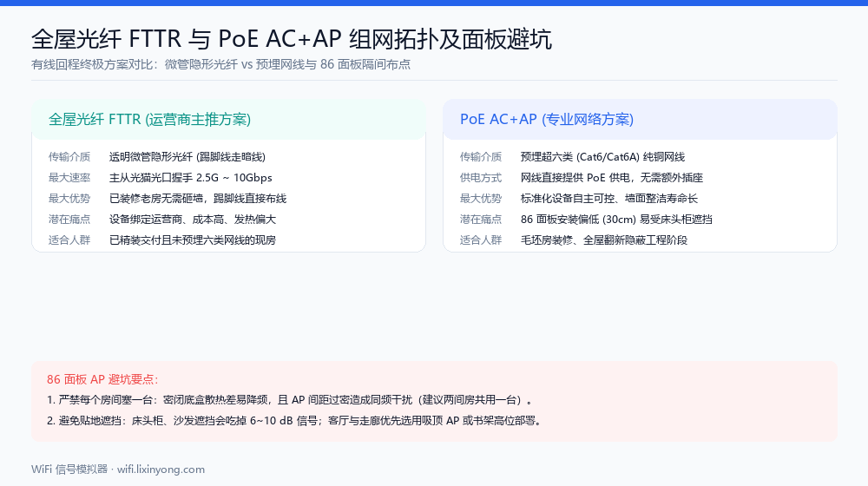Click '潜在痛点' label in the PoE card
This screenshot has height=486, width=868.
click(x=481, y=220)
